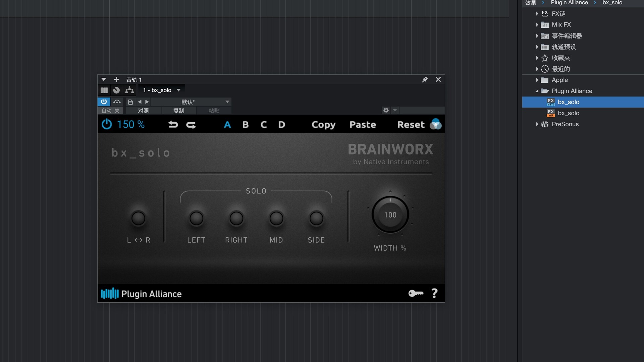Open the preset document icon
Viewport: 644px width, 362px height.
pyautogui.click(x=130, y=102)
